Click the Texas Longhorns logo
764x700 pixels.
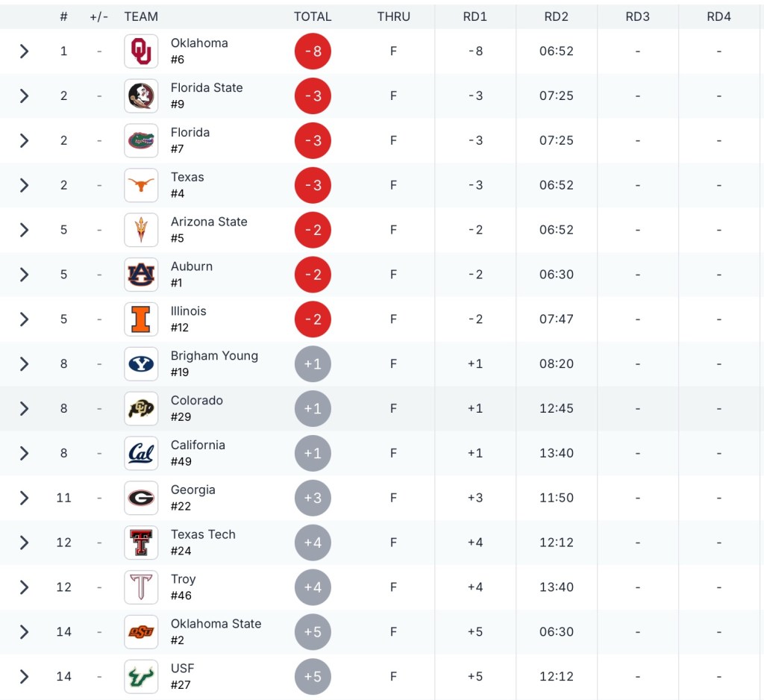pos(141,185)
